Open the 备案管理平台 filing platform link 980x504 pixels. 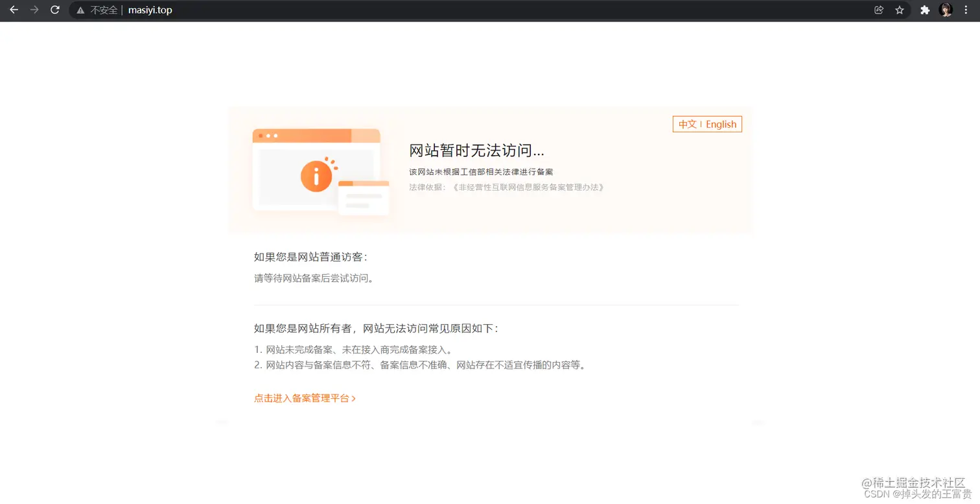point(302,398)
